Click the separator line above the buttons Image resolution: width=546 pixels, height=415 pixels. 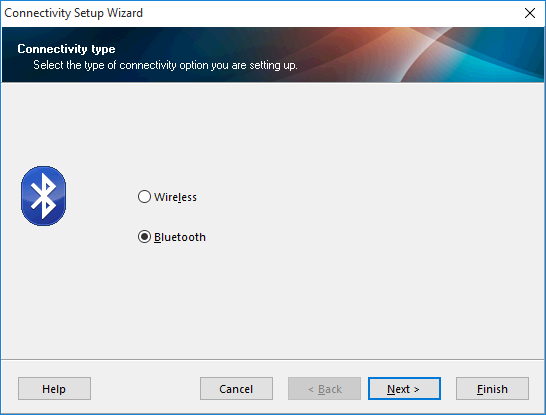(273, 359)
